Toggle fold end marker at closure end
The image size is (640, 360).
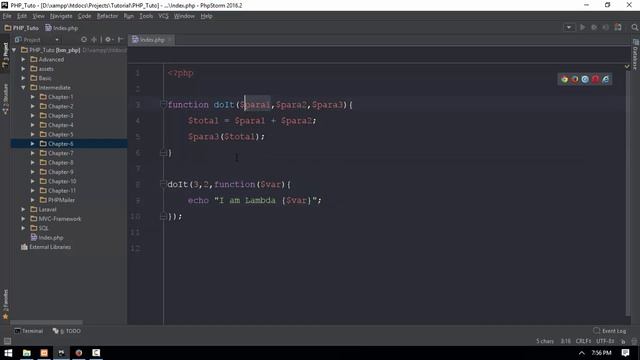click(163, 216)
